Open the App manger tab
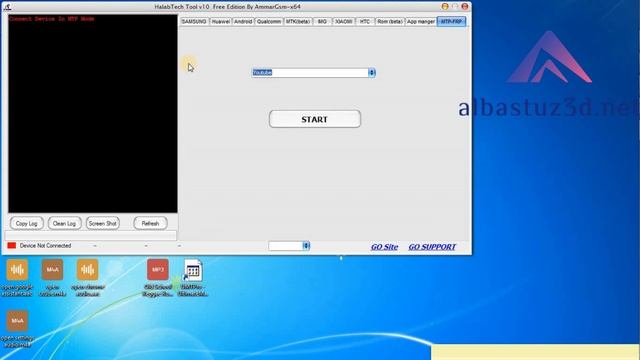The image size is (640, 360). pos(421,21)
